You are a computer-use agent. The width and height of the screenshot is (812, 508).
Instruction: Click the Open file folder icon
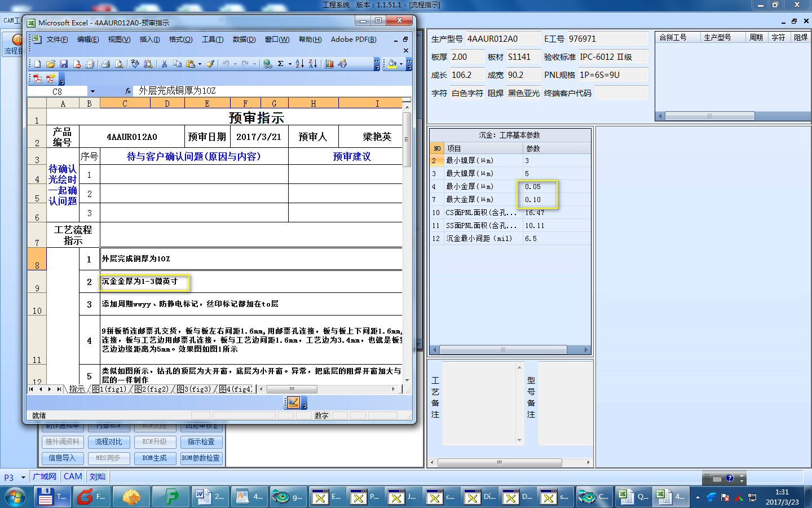coord(51,64)
